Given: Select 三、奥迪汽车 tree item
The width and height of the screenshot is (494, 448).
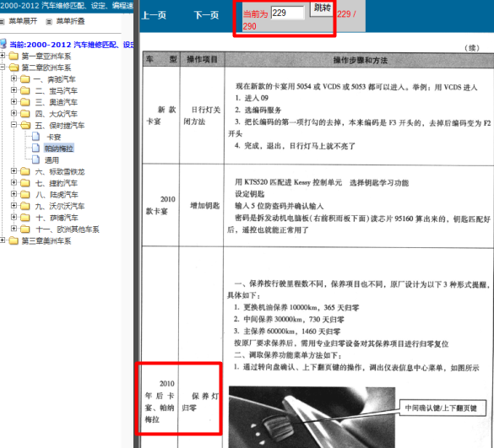Looking at the screenshot, I should point(56,102).
